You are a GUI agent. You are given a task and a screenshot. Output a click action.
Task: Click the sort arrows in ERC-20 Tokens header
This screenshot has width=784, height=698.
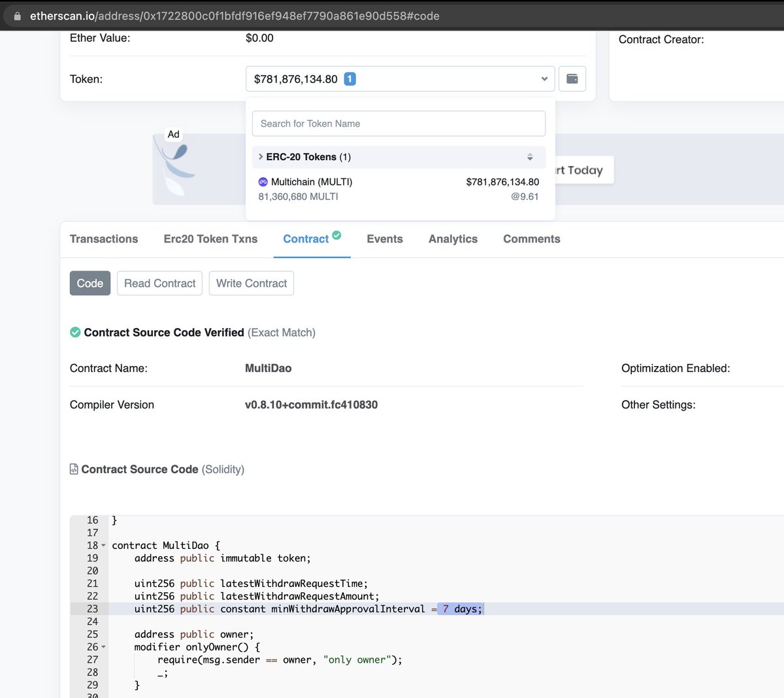click(530, 157)
